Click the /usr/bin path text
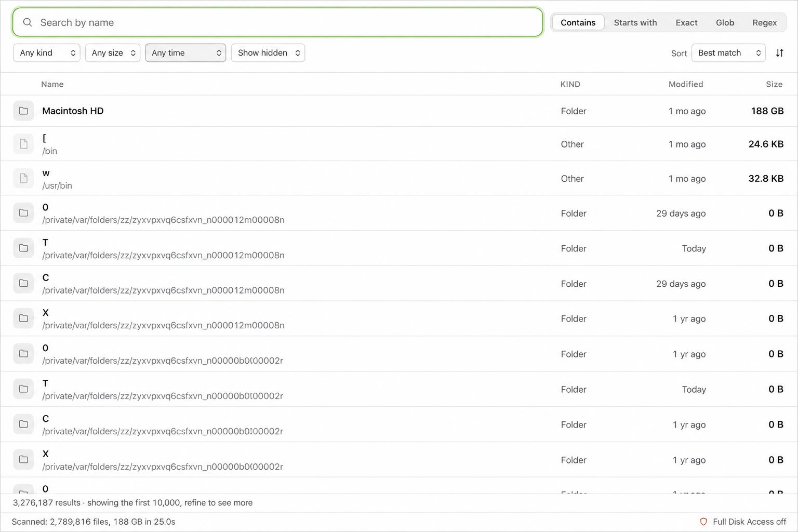Image resolution: width=798 pixels, height=532 pixels. (x=57, y=185)
